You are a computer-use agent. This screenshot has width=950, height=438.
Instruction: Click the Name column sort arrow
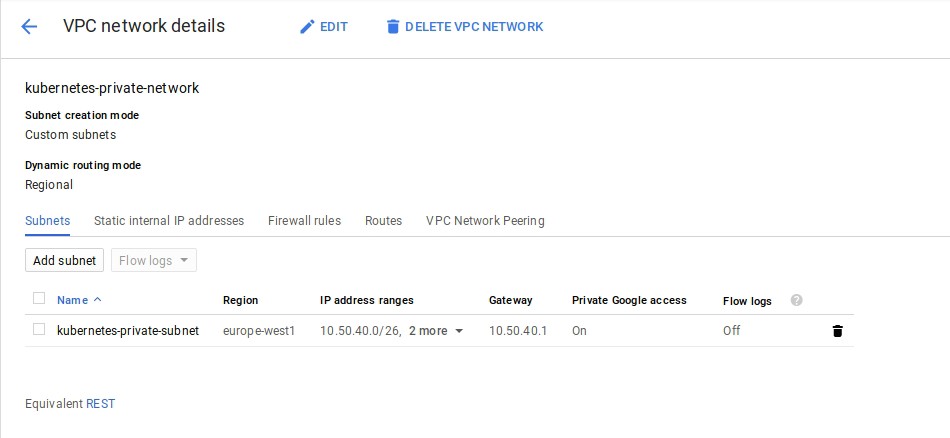98,300
